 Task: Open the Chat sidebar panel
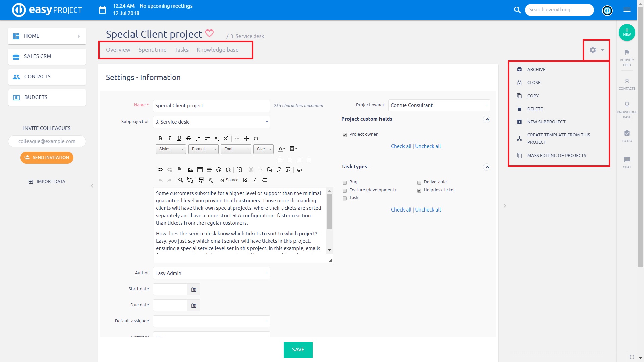click(x=627, y=162)
